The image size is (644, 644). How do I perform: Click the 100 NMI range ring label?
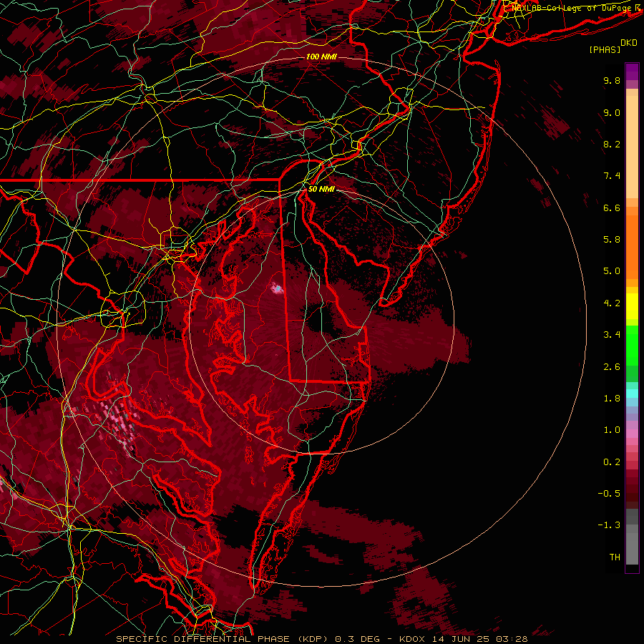[x=321, y=57]
